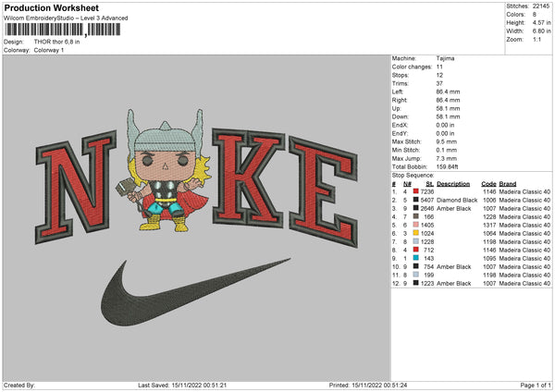Click the 'Production Worksheet' title
Viewport: 555px width, 392px height.
[51, 7]
